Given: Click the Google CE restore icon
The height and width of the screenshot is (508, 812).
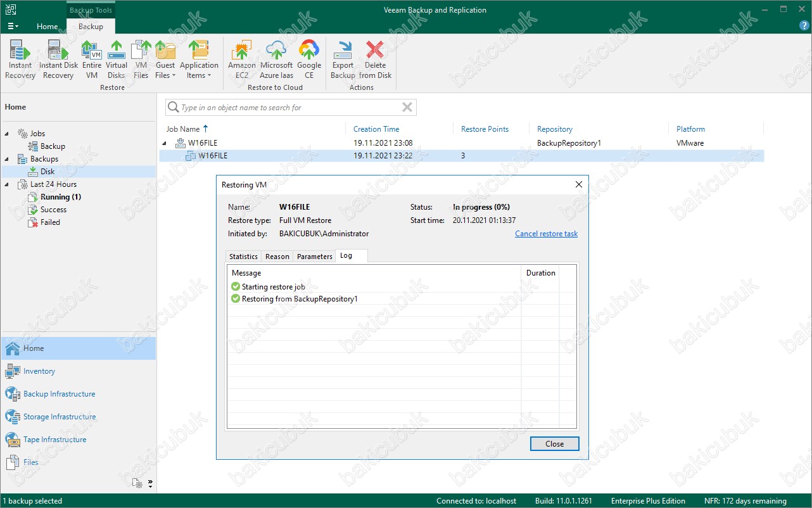Looking at the screenshot, I should [x=309, y=60].
